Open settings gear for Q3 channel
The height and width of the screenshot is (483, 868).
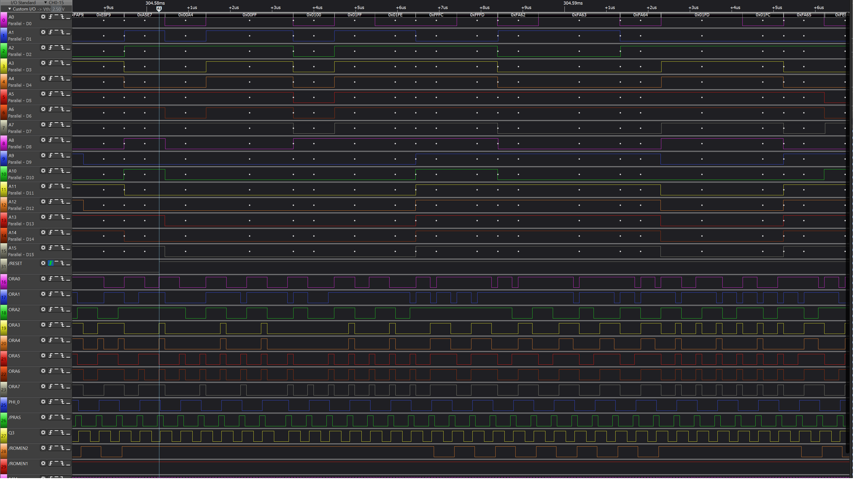(43, 432)
